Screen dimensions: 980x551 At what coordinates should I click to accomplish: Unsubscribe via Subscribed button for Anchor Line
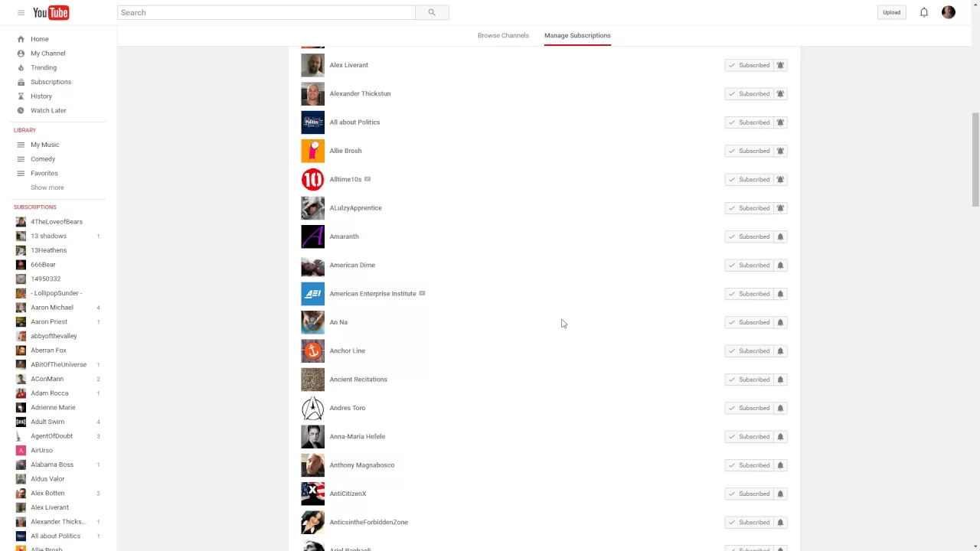(749, 350)
